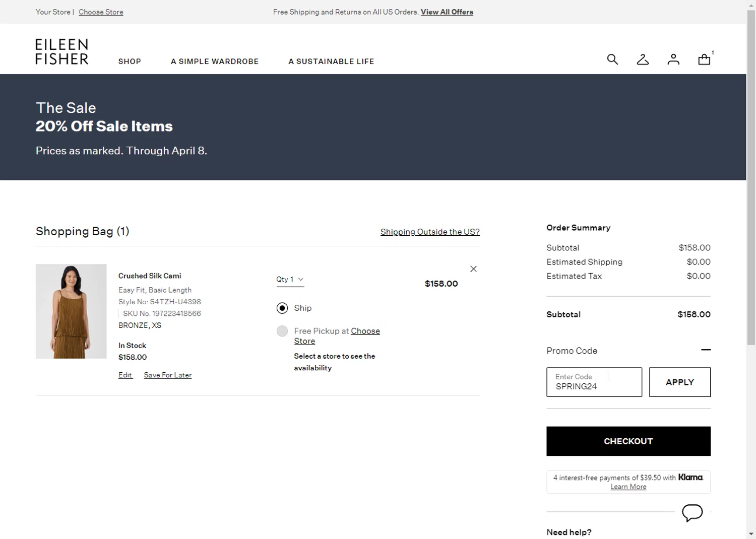The height and width of the screenshot is (539, 756).
Task: Select the Ship radio option
Action: tap(282, 308)
